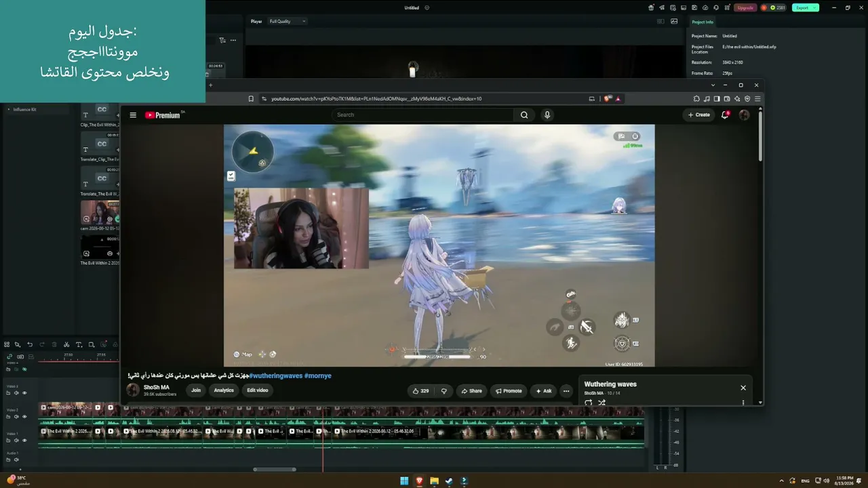
Task: Click the Delete trash icon in Filmora timeline toolbar
Action: pos(54,344)
